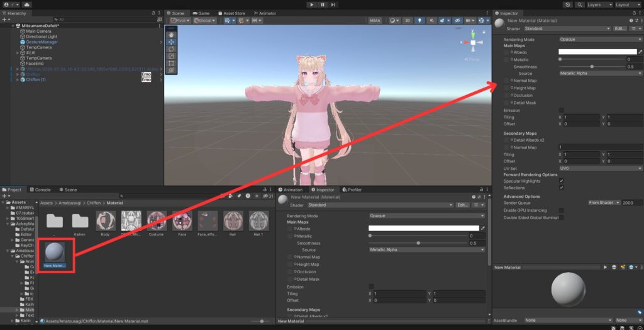Select the Costume material thumbnail
This screenshot has width=644, height=330.
[x=157, y=221]
